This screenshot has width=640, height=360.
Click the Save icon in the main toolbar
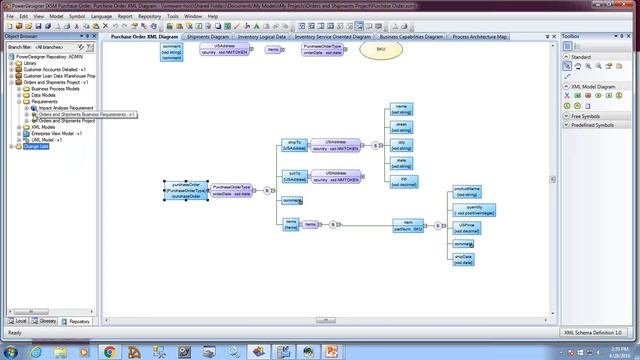(38, 26)
